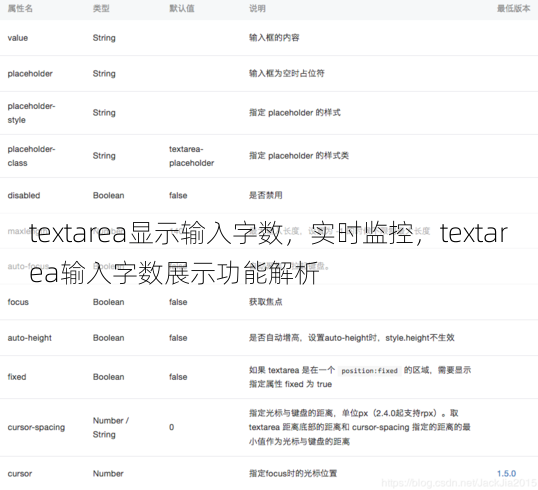Select the 'placeholder-style' property name
This screenshot has width=538, height=490.
[x=31, y=113]
